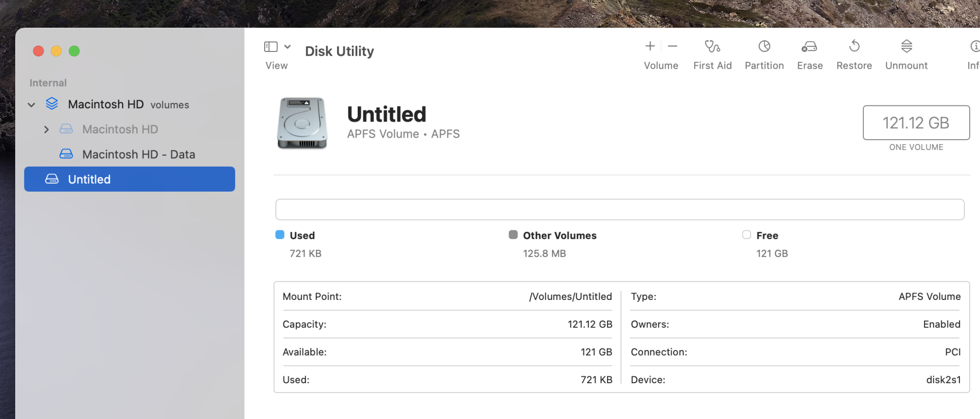Click the First Aid stethoscope icon
This screenshot has width=980, height=419.
click(x=712, y=47)
